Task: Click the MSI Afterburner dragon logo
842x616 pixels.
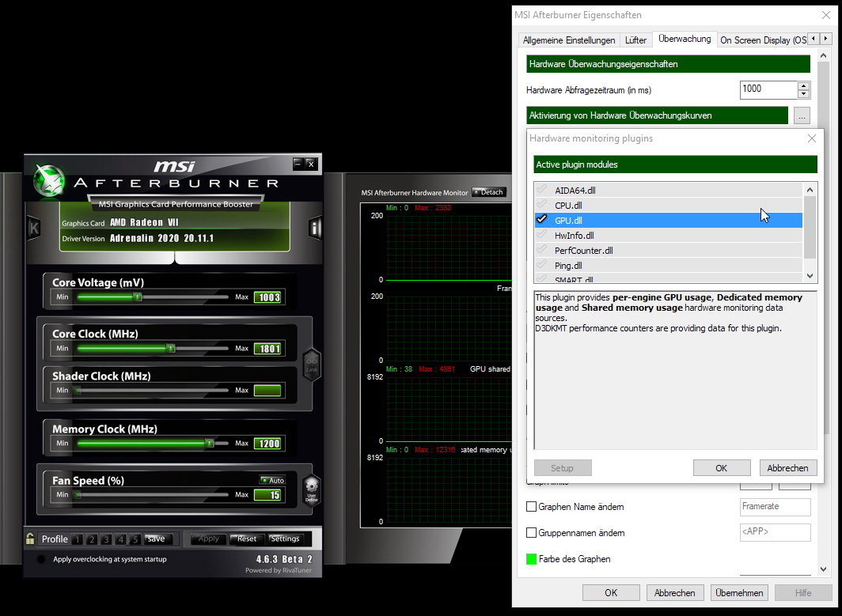Action: [49, 180]
